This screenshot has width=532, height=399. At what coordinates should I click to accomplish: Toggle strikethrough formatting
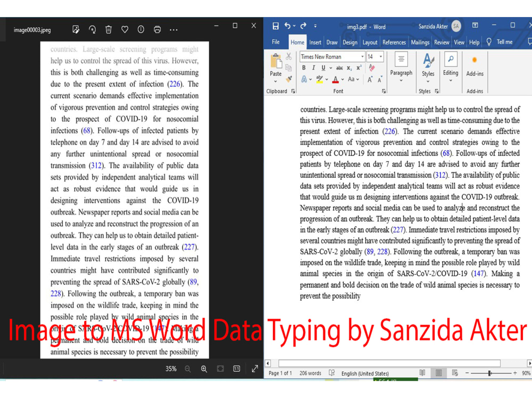click(x=339, y=68)
